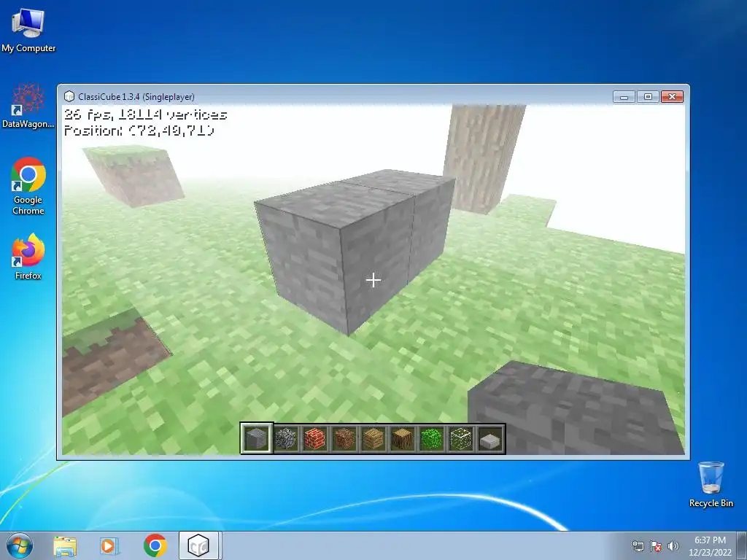Image resolution: width=747 pixels, height=560 pixels.
Task: Open Chrome from the taskbar
Action: point(155,545)
